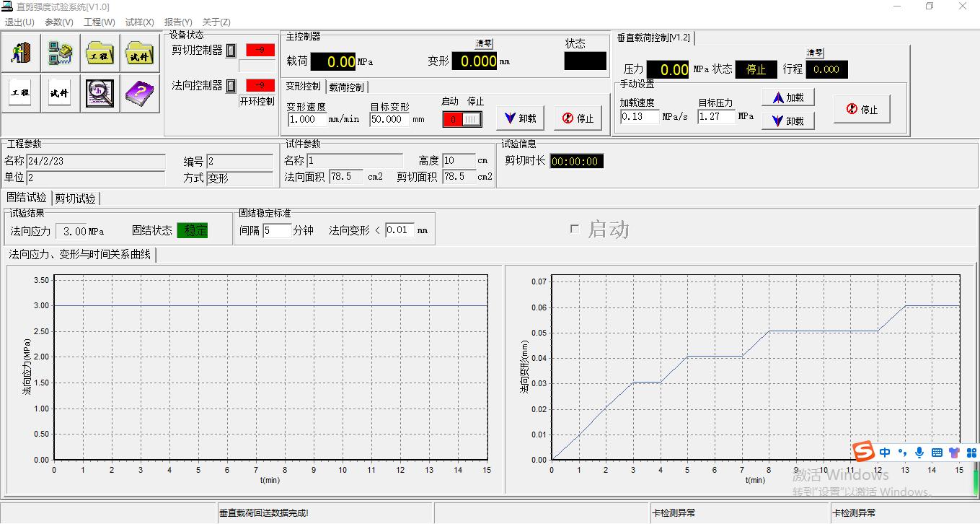Open the 退出(U) menu
Screen dimensions: 980x524
coord(19,22)
